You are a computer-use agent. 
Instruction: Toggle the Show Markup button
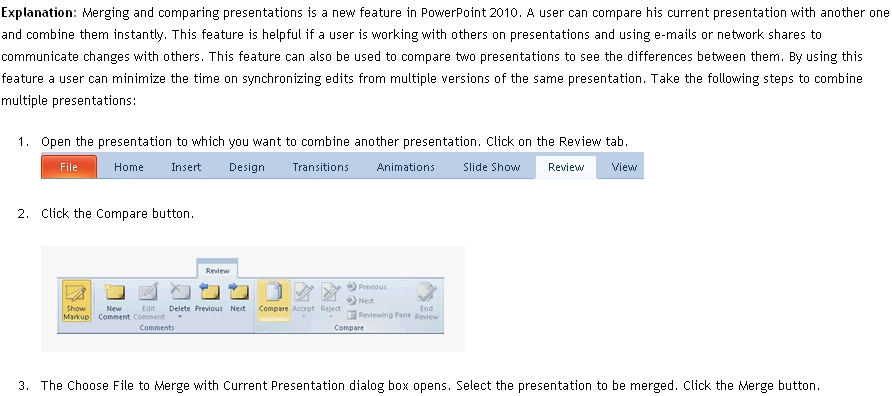pyautogui.click(x=76, y=300)
